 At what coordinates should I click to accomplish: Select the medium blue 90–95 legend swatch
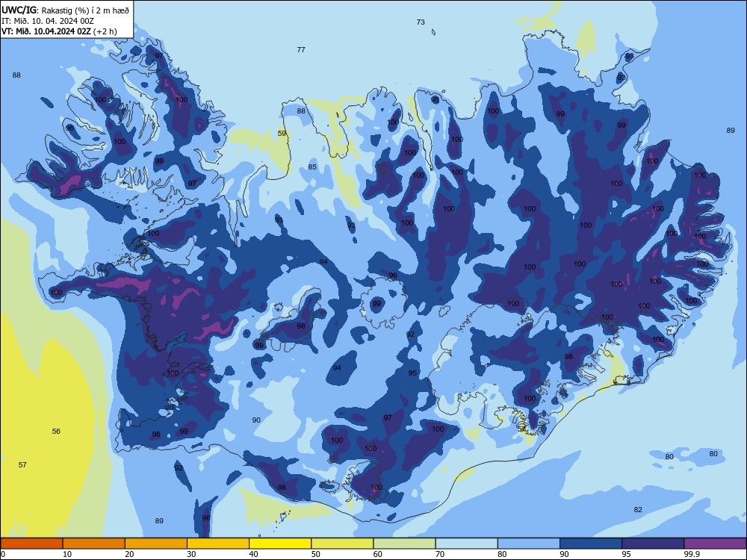(x=591, y=544)
